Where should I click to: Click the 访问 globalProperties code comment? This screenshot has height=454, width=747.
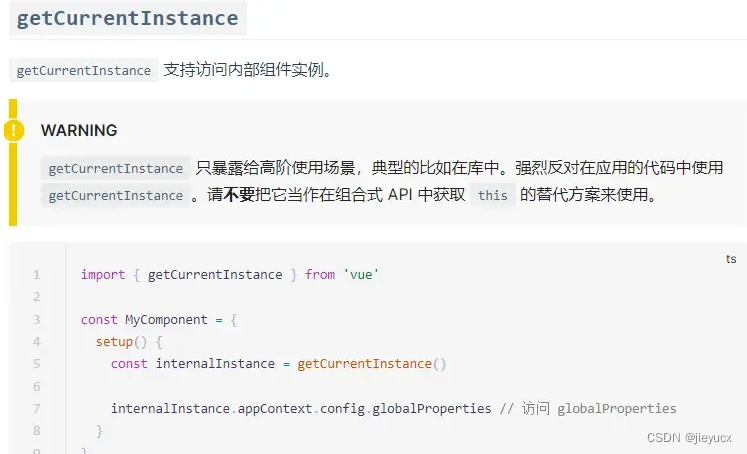pyautogui.click(x=599, y=409)
